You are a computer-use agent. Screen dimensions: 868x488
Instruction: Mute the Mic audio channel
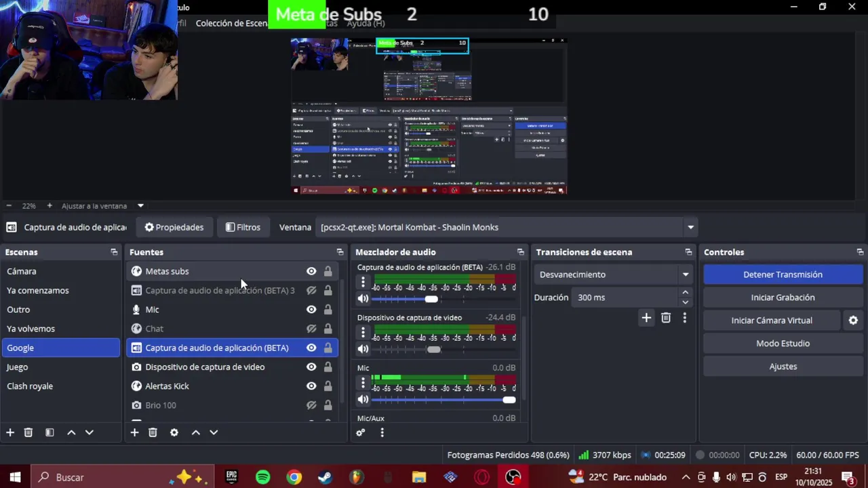tap(363, 399)
